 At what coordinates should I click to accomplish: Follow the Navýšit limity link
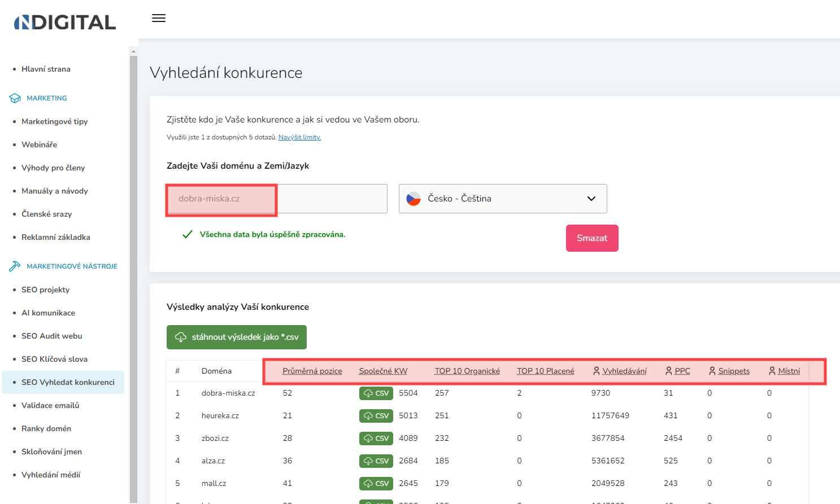(299, 137)
